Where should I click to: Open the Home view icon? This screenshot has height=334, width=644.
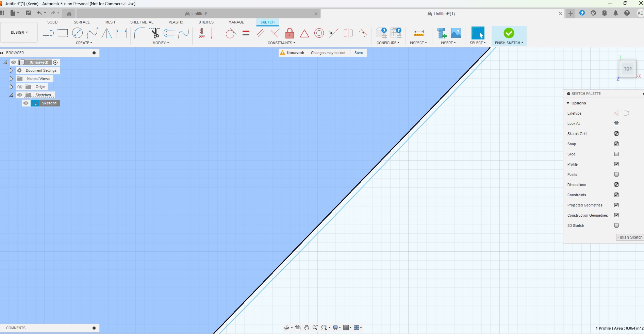[69, 14]
